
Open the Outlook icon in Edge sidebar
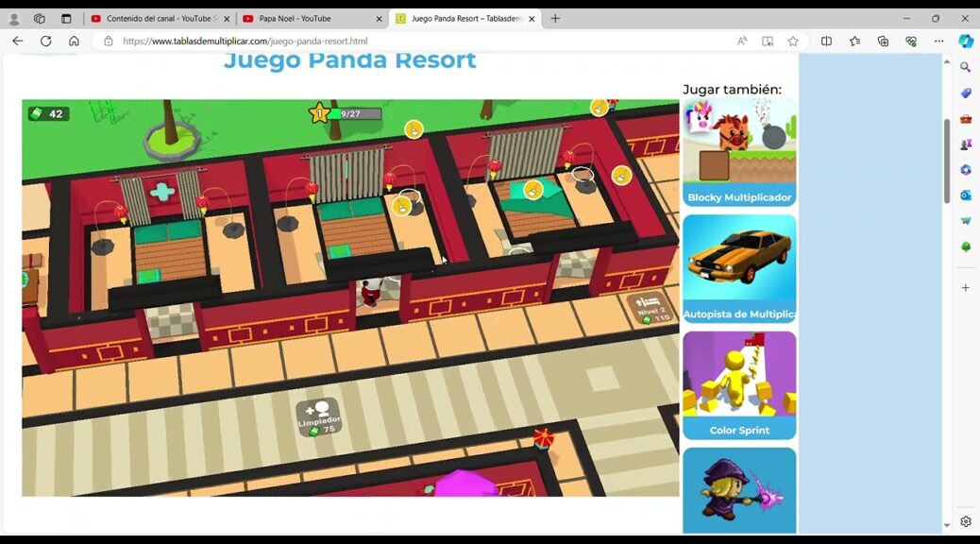(x=966, y=195)
